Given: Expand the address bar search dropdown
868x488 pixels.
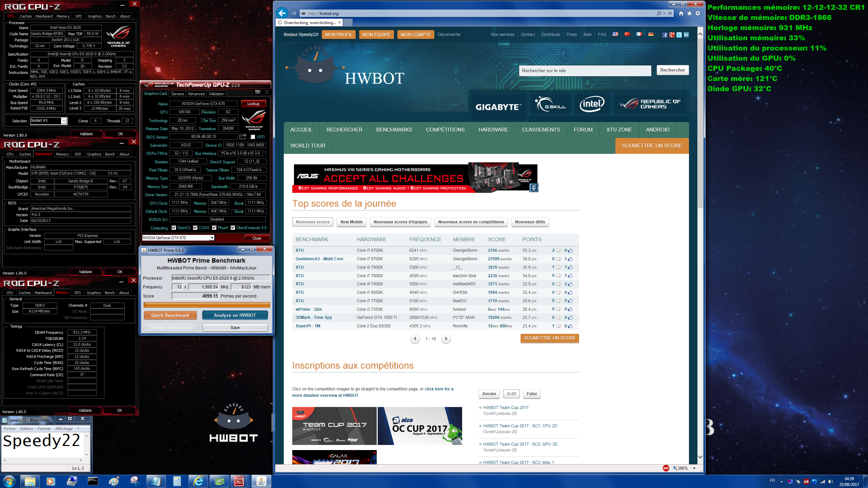Looking at the screenshot, I should point(664,13).
